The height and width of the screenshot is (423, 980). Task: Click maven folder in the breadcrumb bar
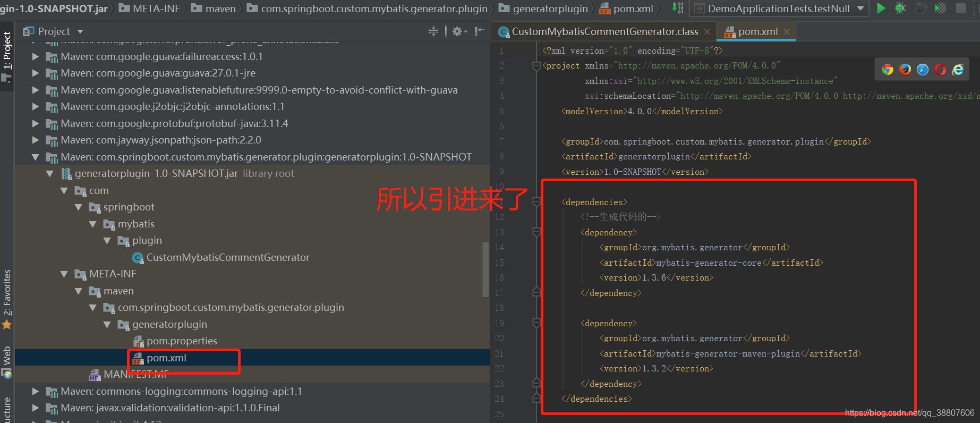coord(213,9)
